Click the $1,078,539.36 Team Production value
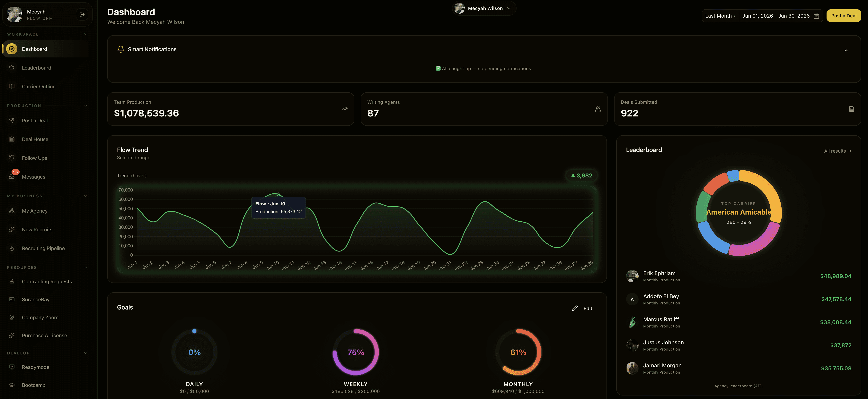Viewport: 868px width, 399px height. pos(146,113)
